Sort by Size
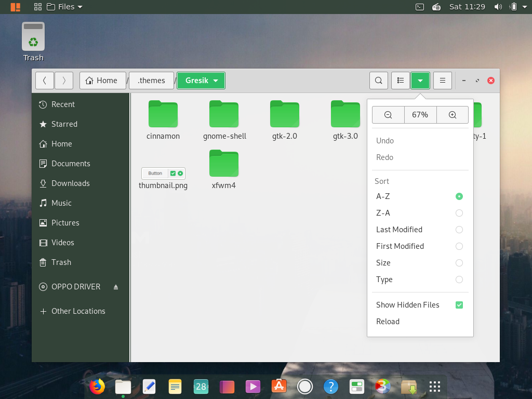Image resolution: width=532 pixels, height=399 pixels. 420,263
